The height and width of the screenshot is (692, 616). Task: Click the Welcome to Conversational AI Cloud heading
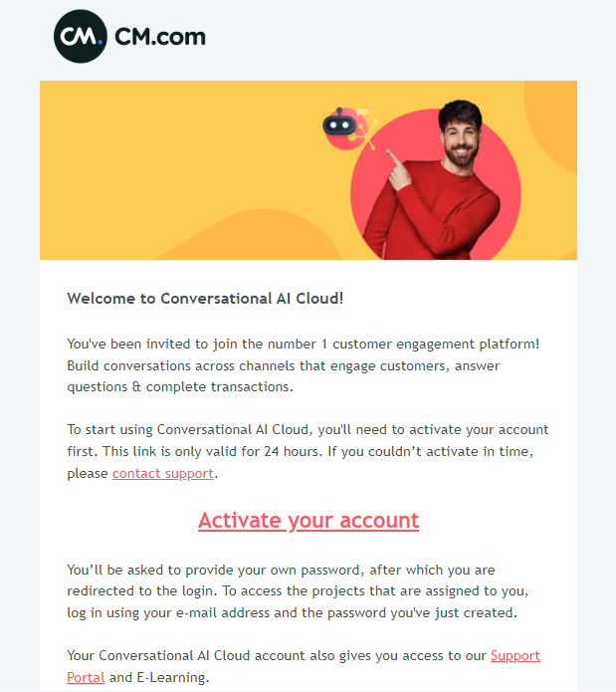click(206, 298)
